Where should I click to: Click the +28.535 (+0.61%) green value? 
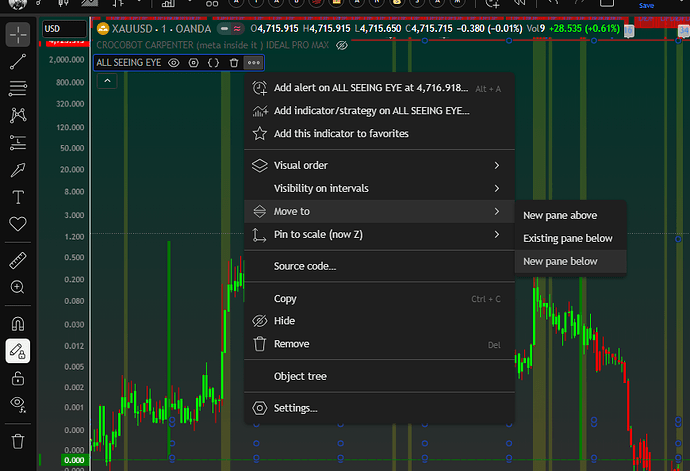point(584,29)
